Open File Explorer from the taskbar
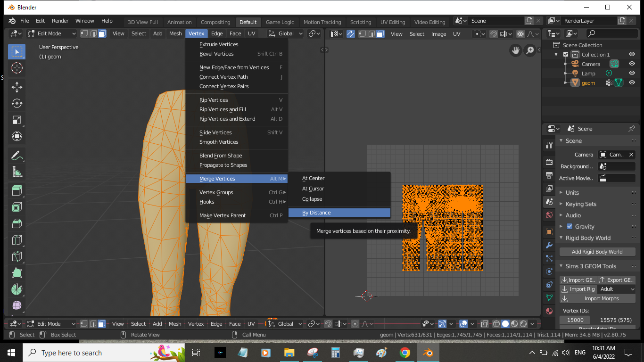The height and width of the screenshot is (362, 644). click(x=289, y=353)
